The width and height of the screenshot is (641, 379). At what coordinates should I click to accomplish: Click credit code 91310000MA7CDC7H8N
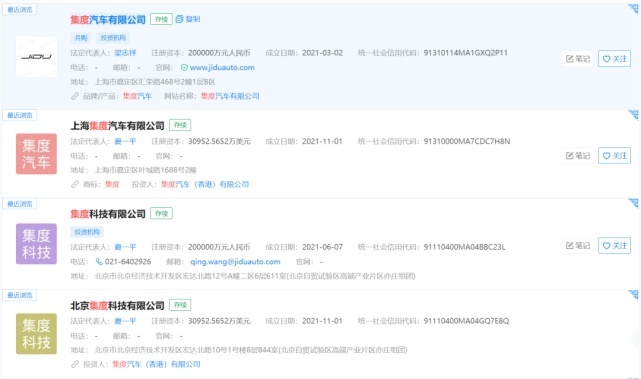(x=467, y=141)
